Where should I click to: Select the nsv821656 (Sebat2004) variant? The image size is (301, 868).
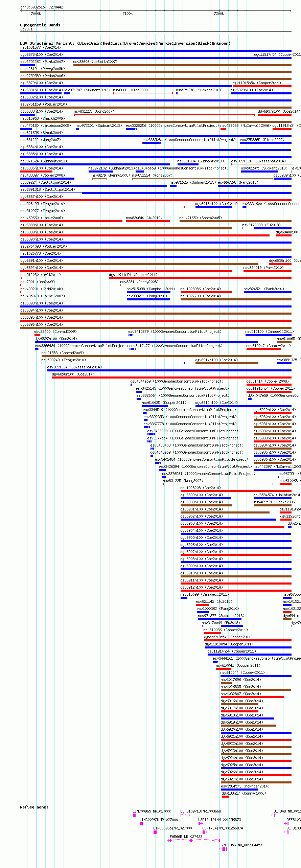pyautogui.click(x=42, y=133)
